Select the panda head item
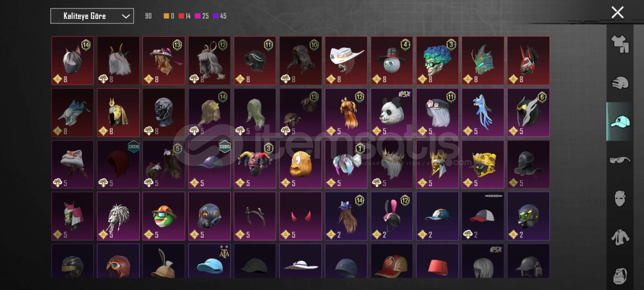This screenshot has height=290, width=644. tap(392, 113)
